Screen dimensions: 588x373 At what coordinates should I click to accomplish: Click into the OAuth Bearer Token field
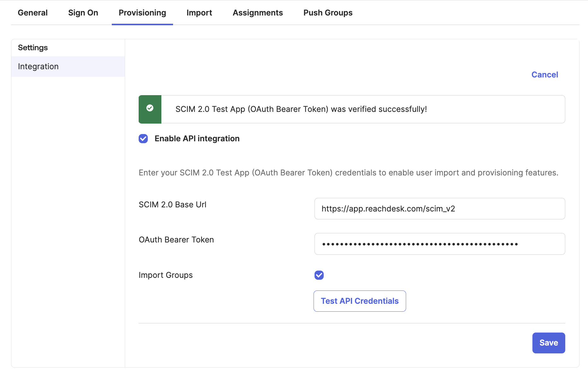pyautogui.click(x=440, y=244)
